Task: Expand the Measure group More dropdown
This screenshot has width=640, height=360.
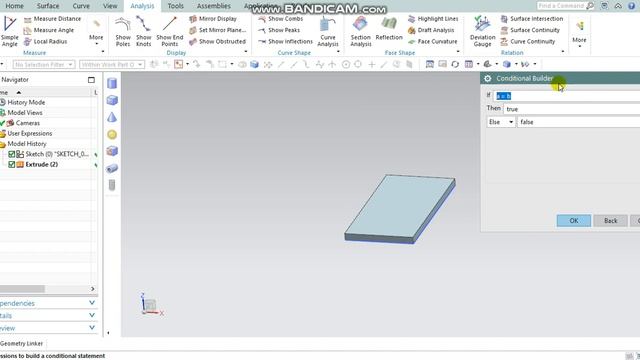Action: [x=96, y=32]
